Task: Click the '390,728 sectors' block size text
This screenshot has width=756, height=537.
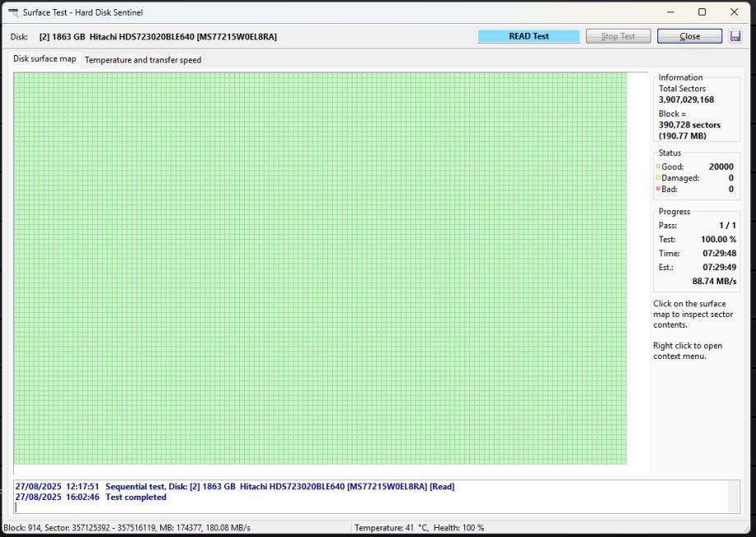Action: [x=689, y=125]
